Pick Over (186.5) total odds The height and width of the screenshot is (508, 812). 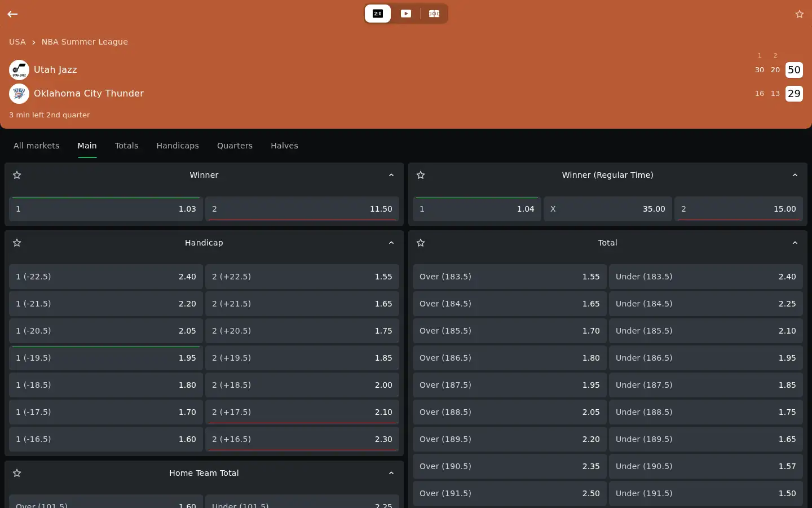pyautogui.click(x=510, y=358)
